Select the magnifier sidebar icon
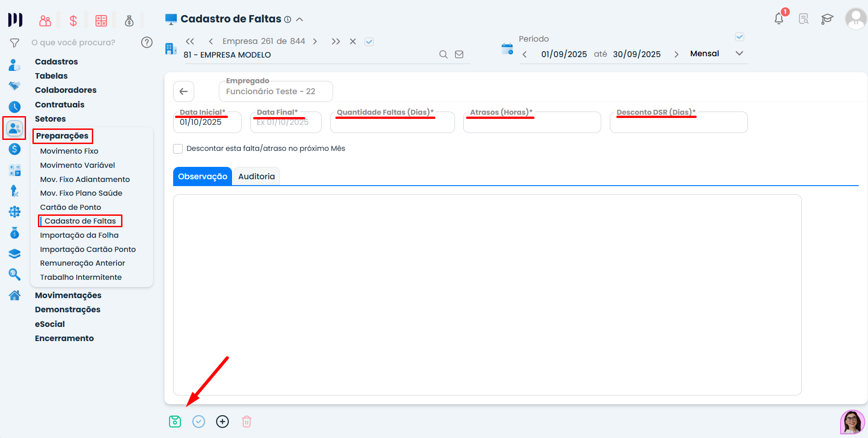The image size is (868, 438). (x=15, y=274)
